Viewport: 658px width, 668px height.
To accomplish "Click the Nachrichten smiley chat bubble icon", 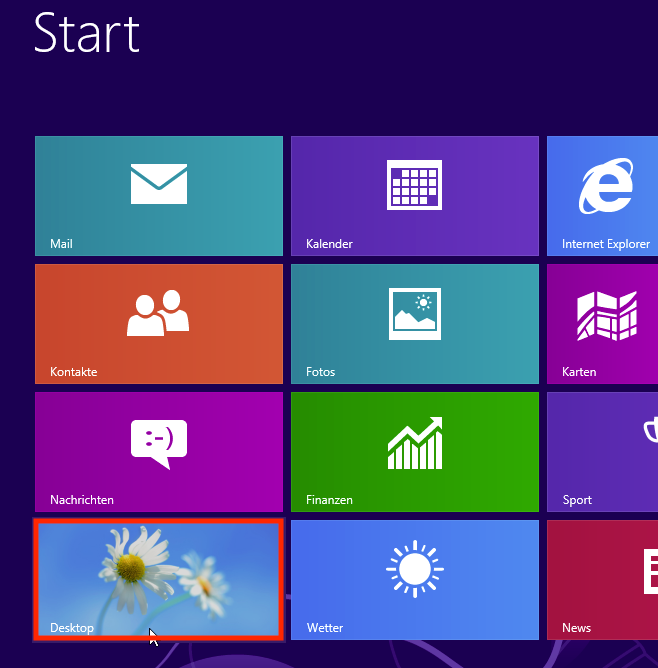I will (158, 442).
